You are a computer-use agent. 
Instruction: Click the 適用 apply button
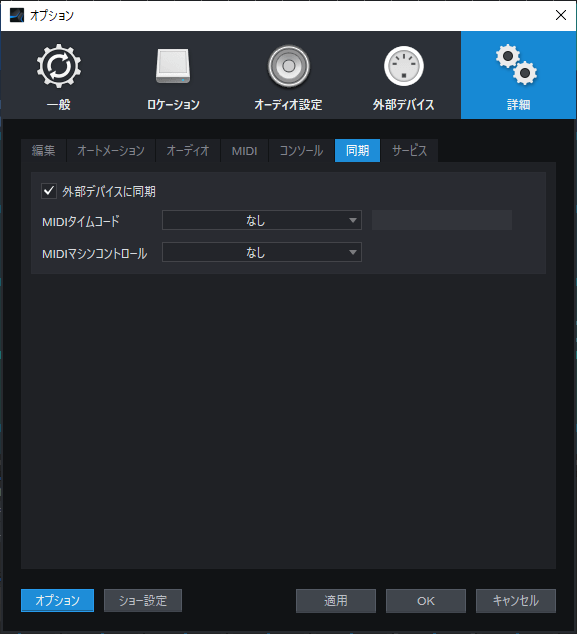pos(336,601)
